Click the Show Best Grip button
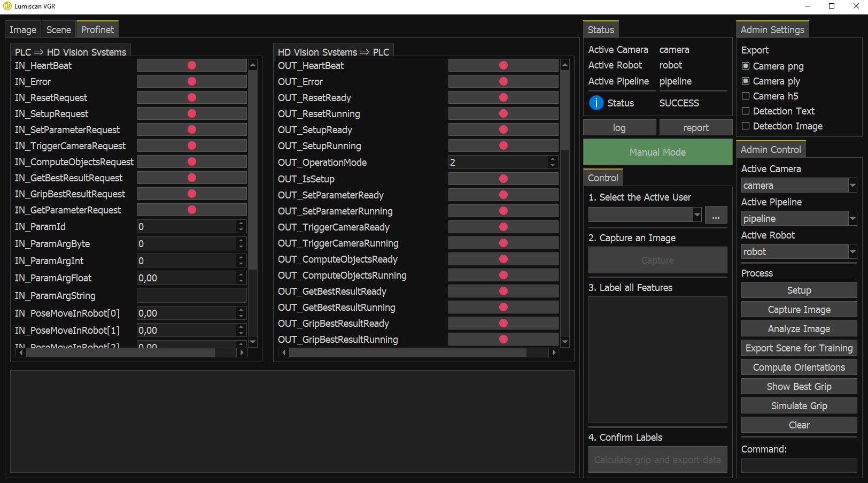This screenshot has width=868, height=483. pos(799,386)
